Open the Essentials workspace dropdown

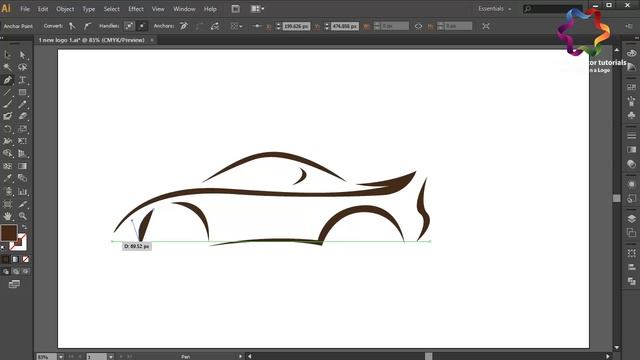click(494, 9)
